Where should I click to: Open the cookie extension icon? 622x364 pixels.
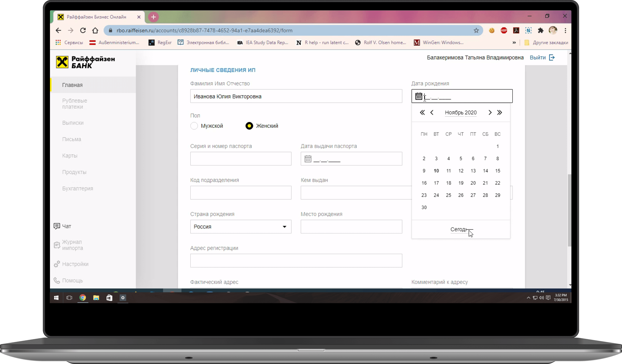[492, 30]
